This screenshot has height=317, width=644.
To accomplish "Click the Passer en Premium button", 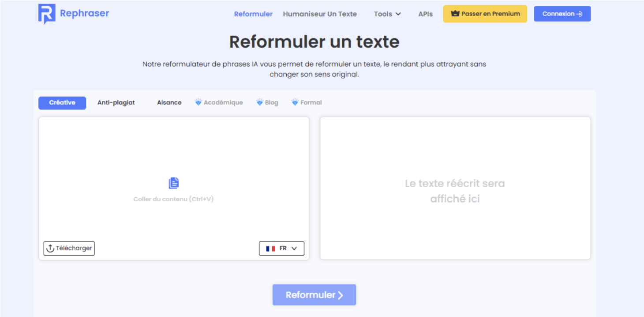I will click(485, 14).
